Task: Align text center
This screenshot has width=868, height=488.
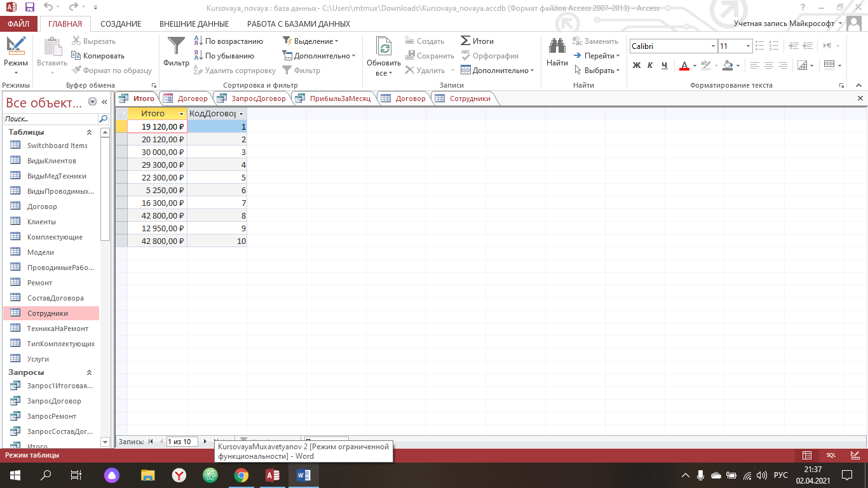Action: (769, 65)
